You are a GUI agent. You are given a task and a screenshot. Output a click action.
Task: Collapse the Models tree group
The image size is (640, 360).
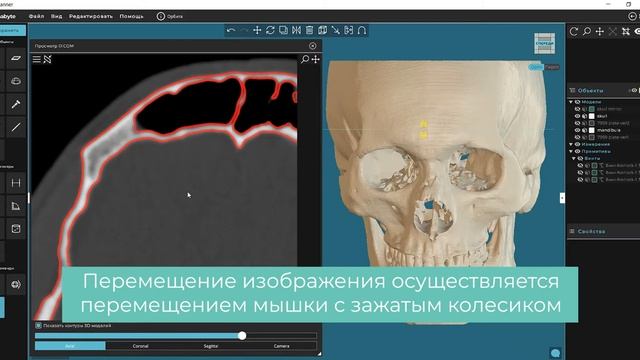coord(571,102)
